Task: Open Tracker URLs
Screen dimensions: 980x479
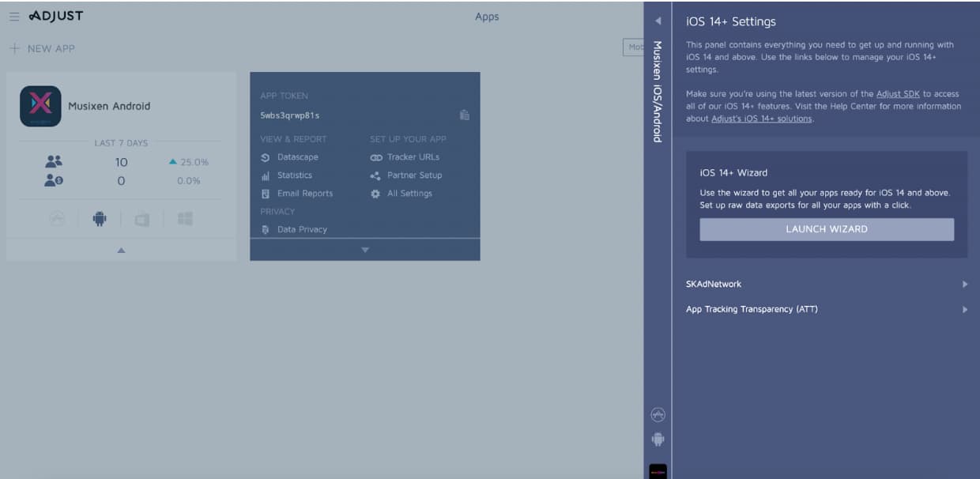Action: (413, 157)
